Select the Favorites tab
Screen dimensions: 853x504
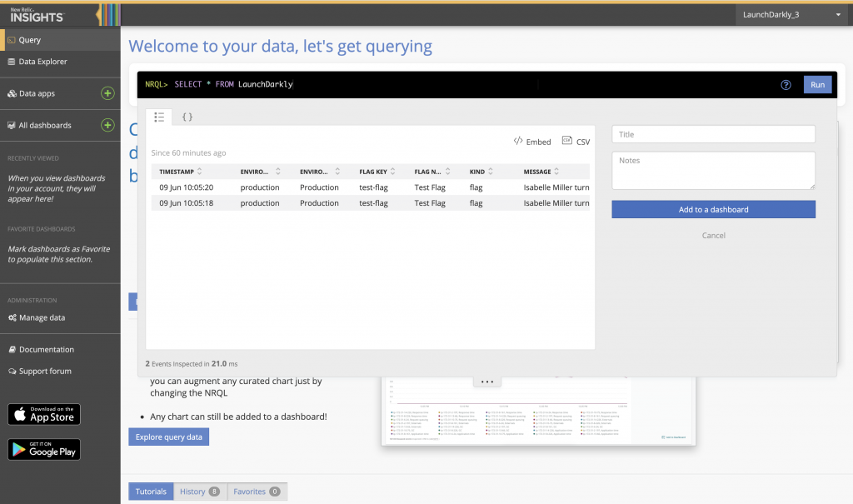[x=257, y=492]
